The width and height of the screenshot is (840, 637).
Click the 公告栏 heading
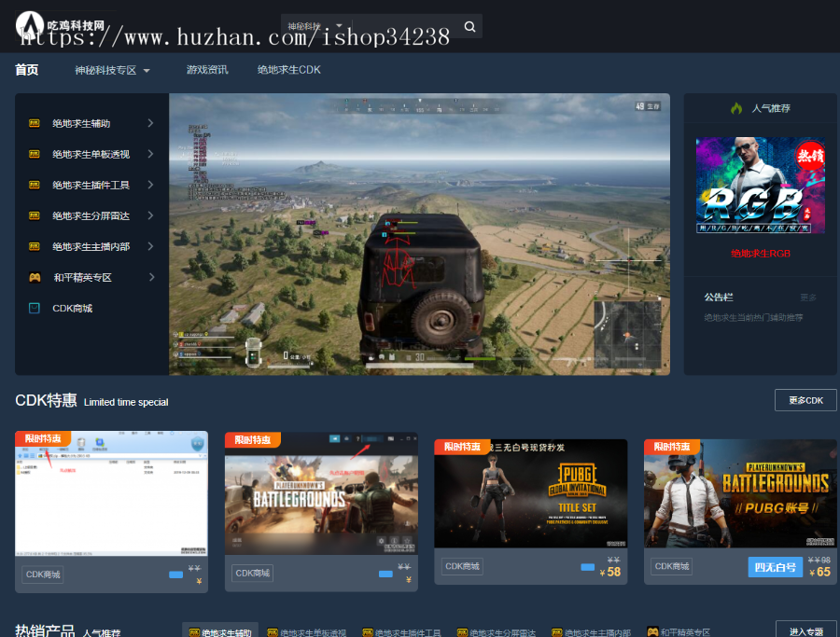pyautogui.click(x=719, y=298)
